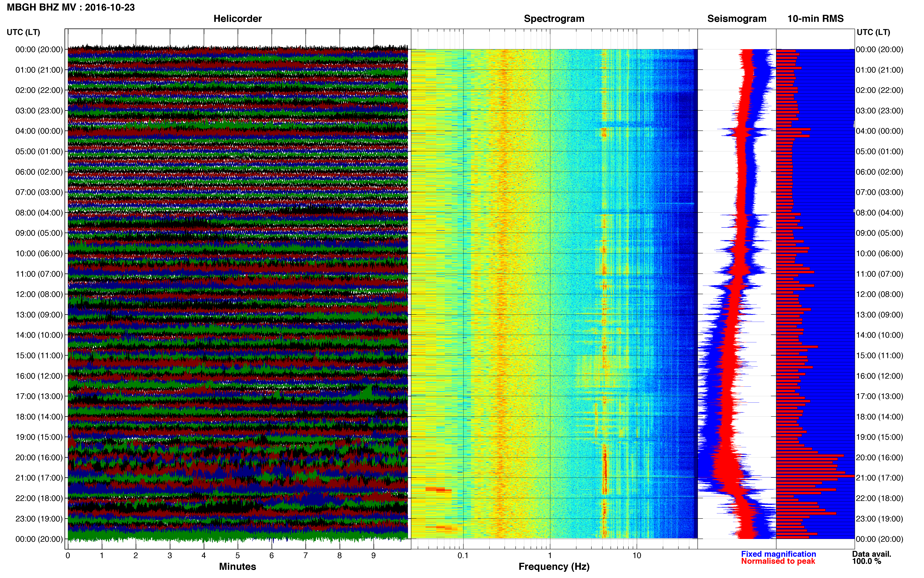
Task: Click left time label '03:00 (23:00)'
Action: tap(39, 111)
